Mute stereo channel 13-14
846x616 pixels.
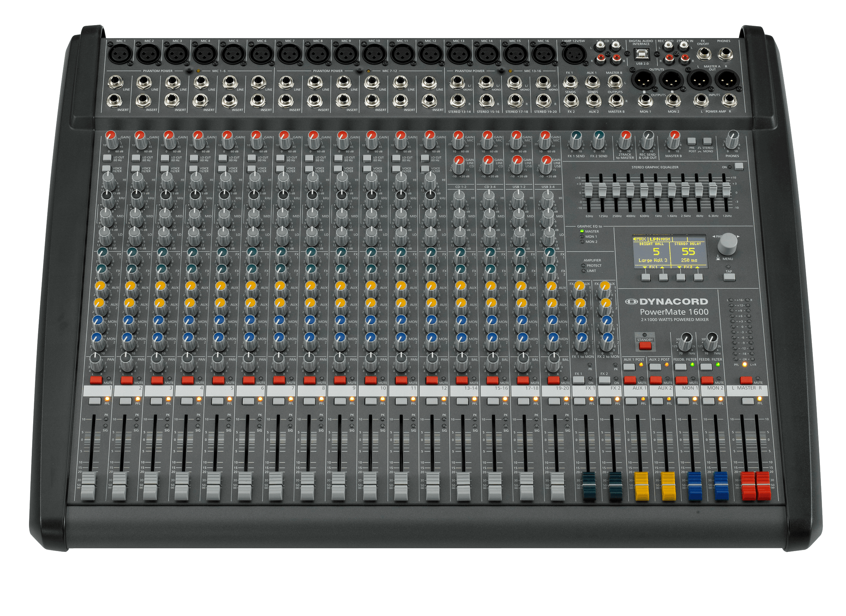click(x=462, y=380)
